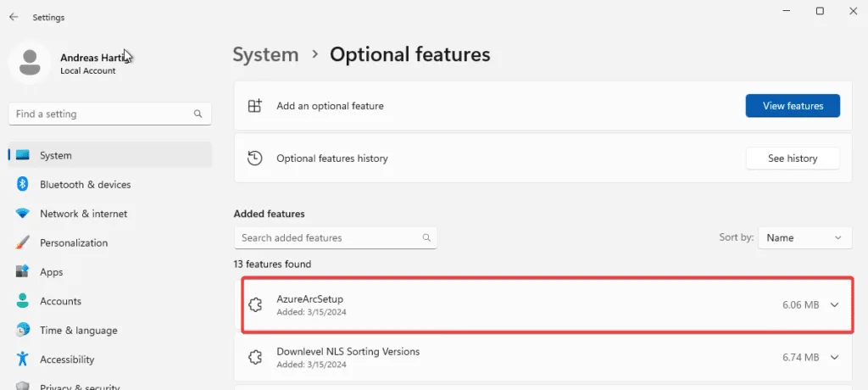Open Time & language settings
Viewport: 868px width, 390px height.
(x=110, y=330)
